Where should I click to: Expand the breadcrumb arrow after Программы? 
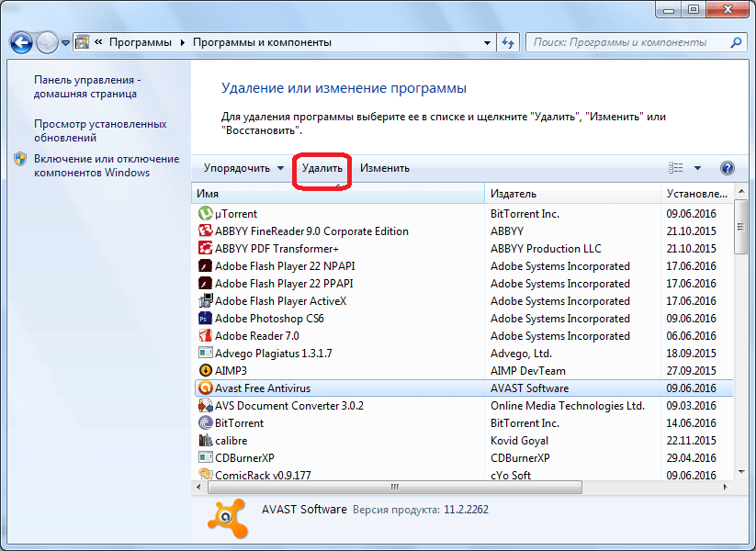[x=183, y=42]
